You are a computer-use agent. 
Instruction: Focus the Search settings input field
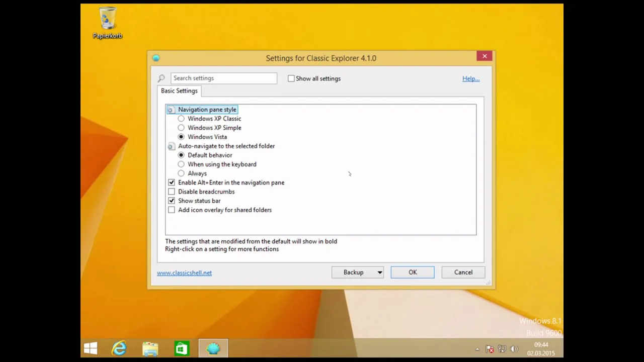tap(224, 78)
